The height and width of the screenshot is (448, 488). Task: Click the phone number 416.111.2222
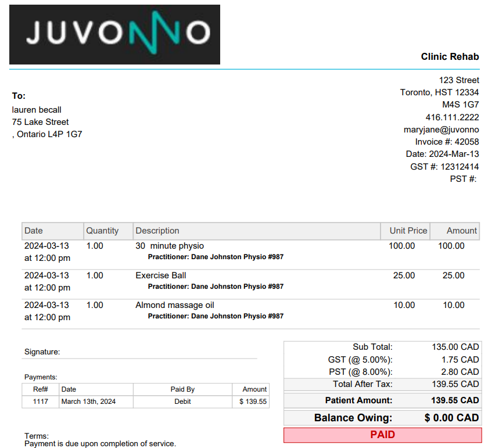pos(452,117)
